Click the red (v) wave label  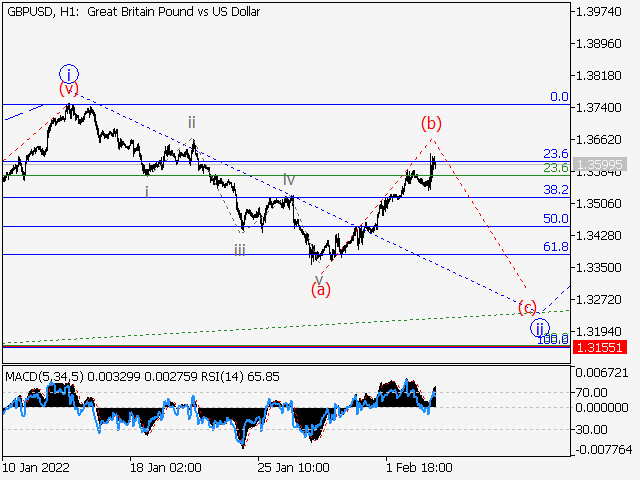[x=69, y=89]
